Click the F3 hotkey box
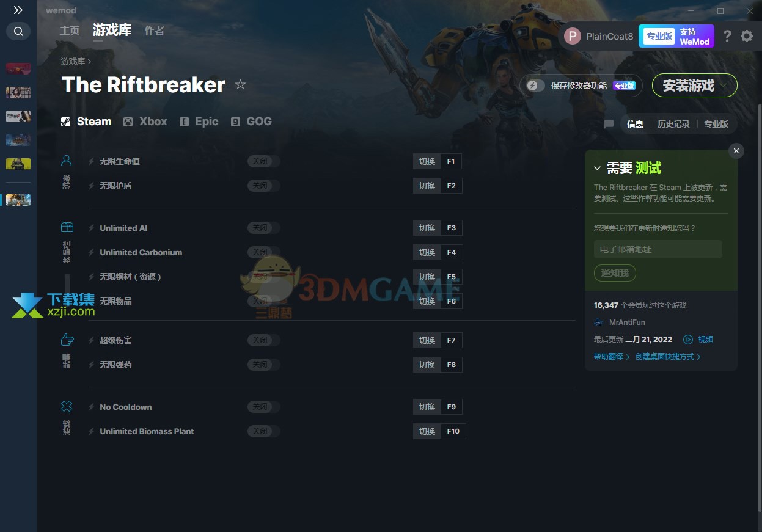Viewport: 762px width, 532px height. (451, 228)
